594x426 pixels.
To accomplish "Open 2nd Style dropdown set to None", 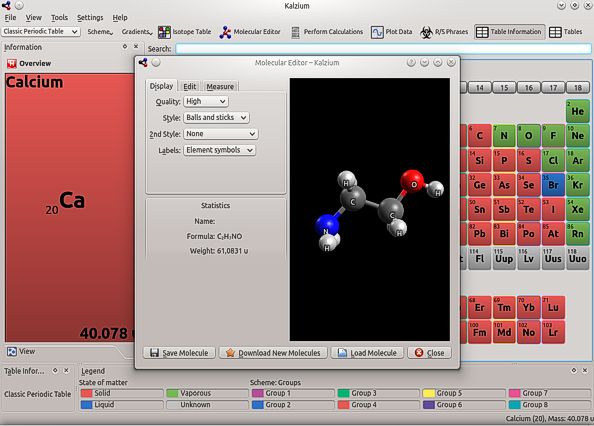I will tap(220, 134).
